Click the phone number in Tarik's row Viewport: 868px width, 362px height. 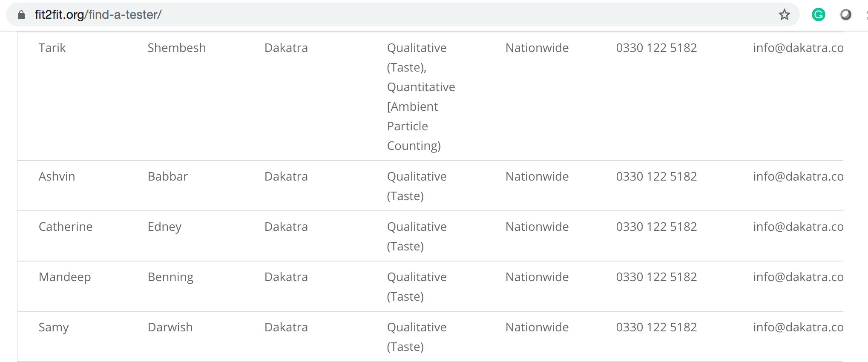(x=656, y=48)
